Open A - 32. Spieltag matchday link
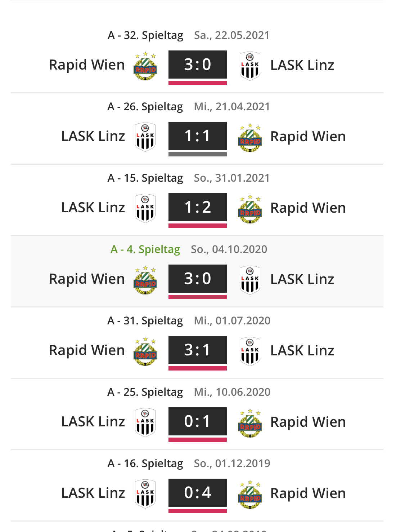Screen dimensions: 405x532 click(145, 35)
